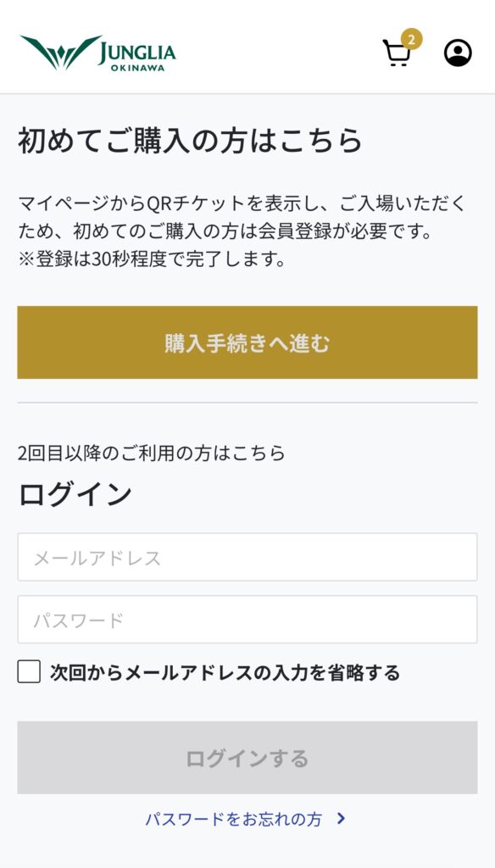Viewport: 495px width, 868px height.
Task: Click the 購入手続きへ進む button
Action: 247,342
